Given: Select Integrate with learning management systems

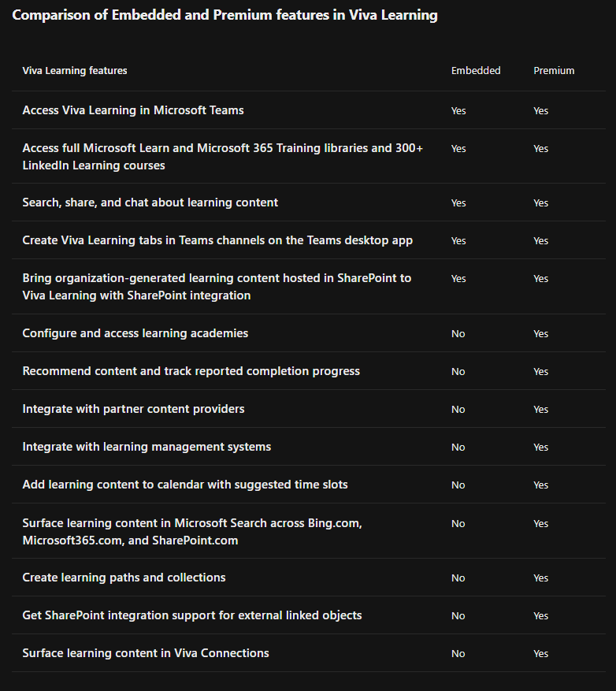Looking at the screenshot, I should 147,447.
